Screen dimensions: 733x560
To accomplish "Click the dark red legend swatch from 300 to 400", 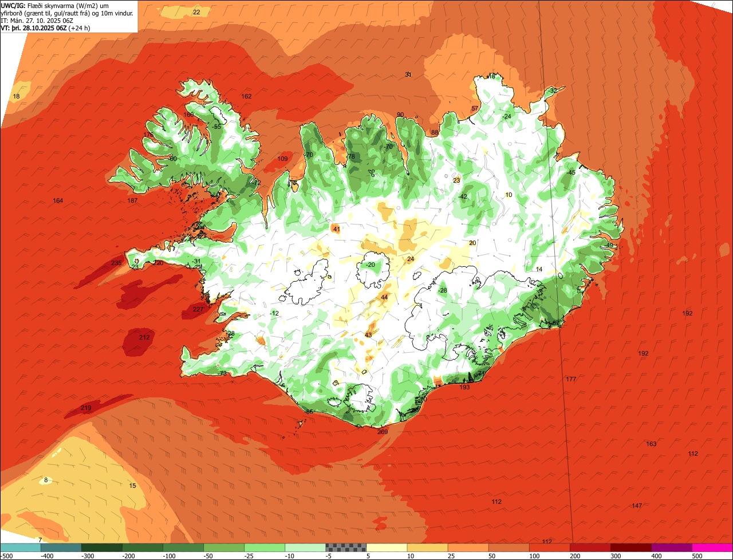I will 631,547.
